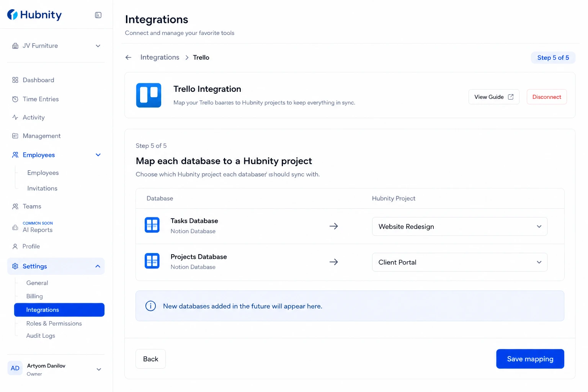Go back with the Back button

(150, 359)
